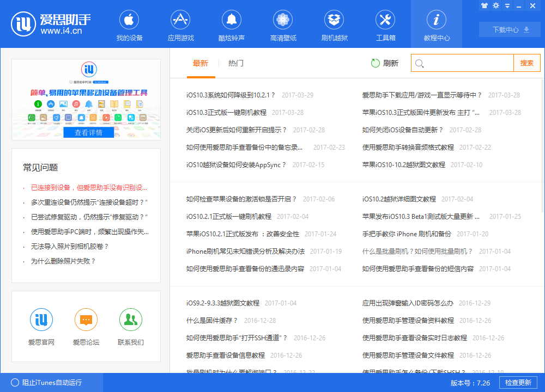Click the 搜索 search button

tap(526, 63)
